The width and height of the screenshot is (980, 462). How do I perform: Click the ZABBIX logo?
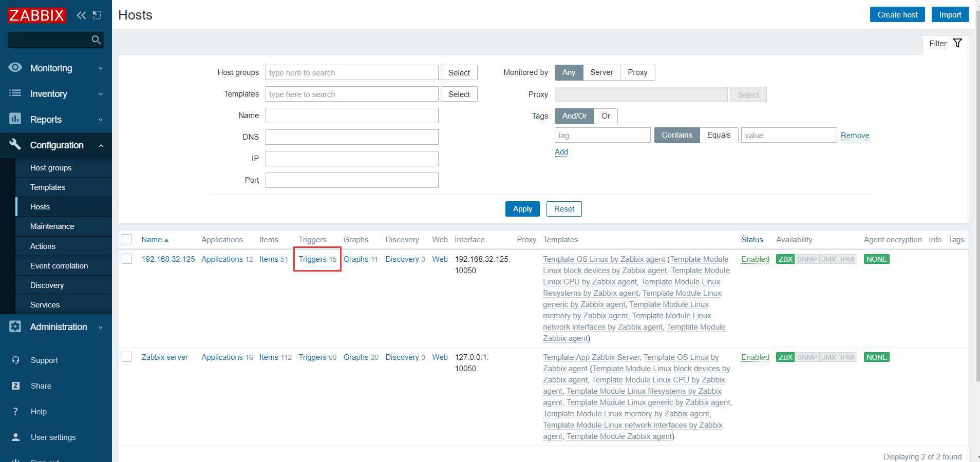(x=36, y=15)
